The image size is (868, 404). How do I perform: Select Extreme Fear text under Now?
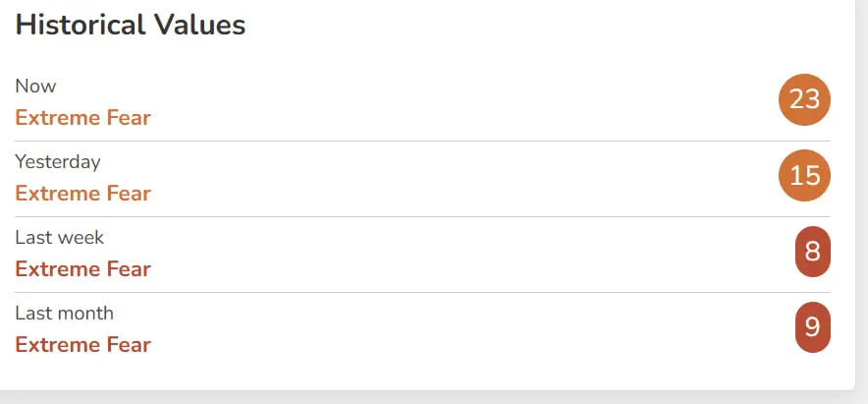coord(83,118)
